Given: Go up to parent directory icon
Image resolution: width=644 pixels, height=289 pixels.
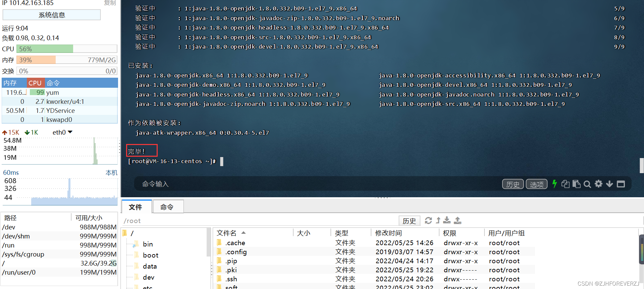Looking at the screenshot, I should pyautogui.click(x=438, y=220).
